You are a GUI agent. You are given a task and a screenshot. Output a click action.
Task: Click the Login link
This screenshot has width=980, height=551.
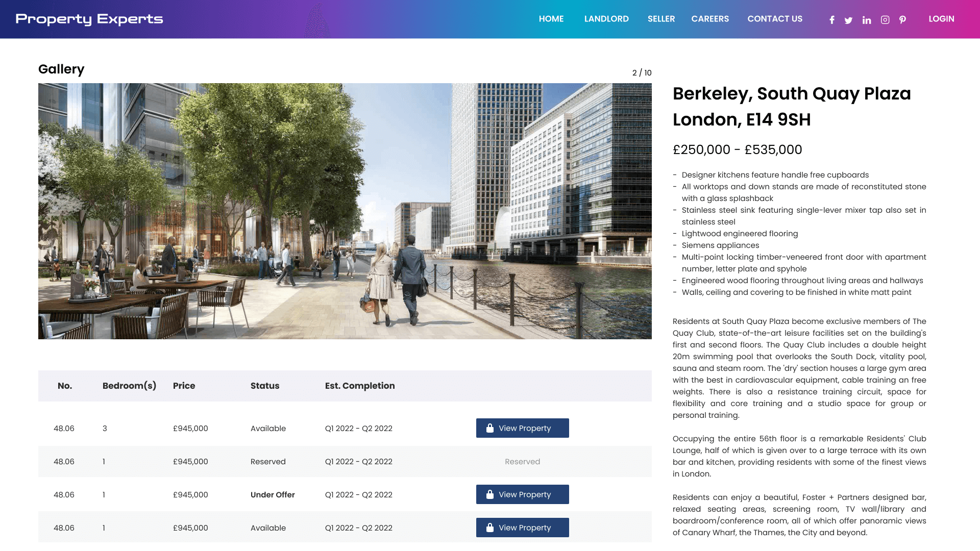pyautogui.click(x=941, y=19)
